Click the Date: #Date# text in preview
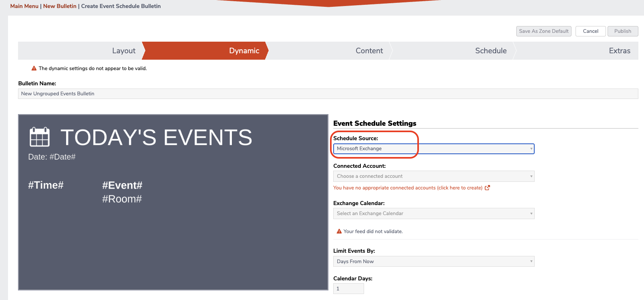This screenshot has height=300, width=644. click(x=52, y=157)
